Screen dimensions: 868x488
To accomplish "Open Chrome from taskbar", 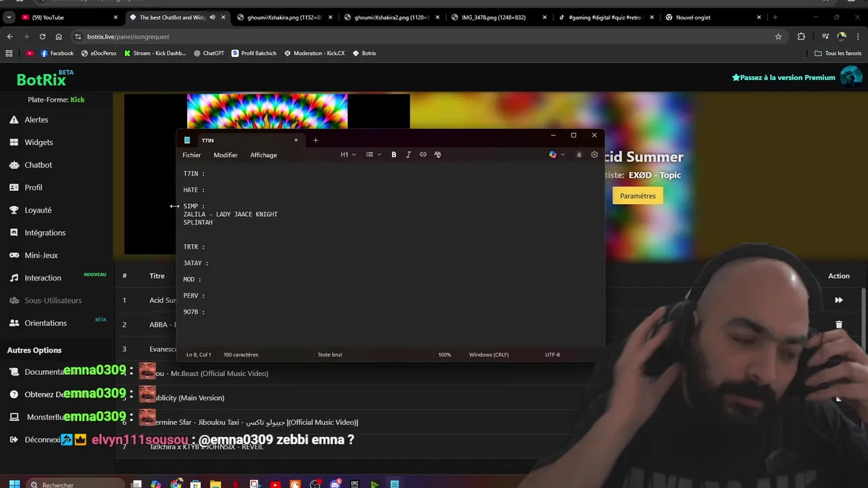I will pyautogui.click(x=176, y=484).
